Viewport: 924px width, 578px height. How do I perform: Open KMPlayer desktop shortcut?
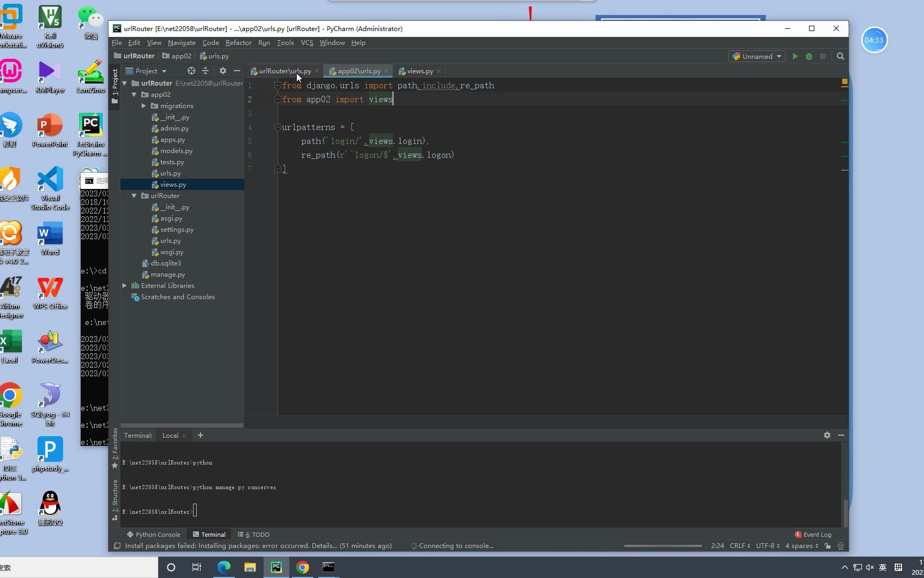click(x=50, y=77)
